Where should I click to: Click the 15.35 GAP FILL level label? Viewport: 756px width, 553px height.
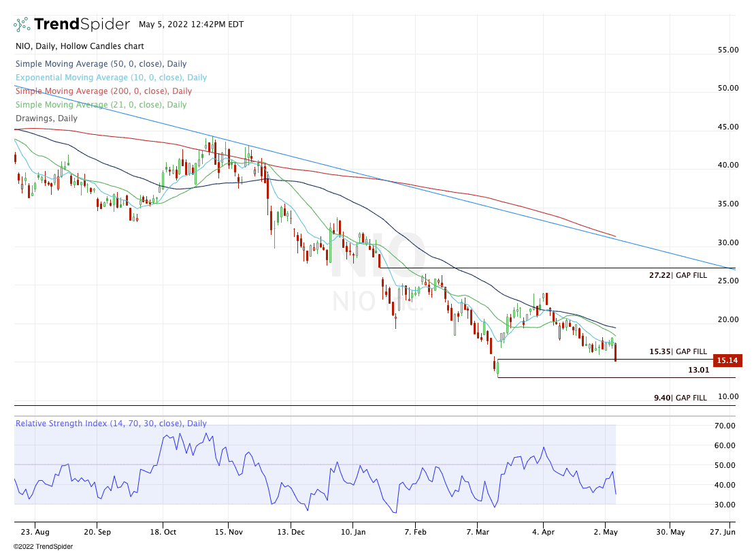[678, 351]
